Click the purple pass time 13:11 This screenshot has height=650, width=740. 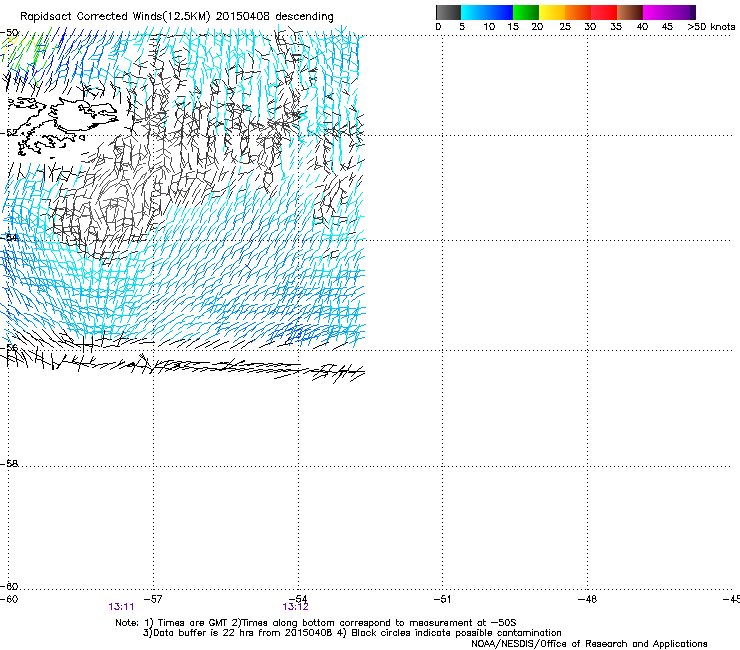point(121,607)
